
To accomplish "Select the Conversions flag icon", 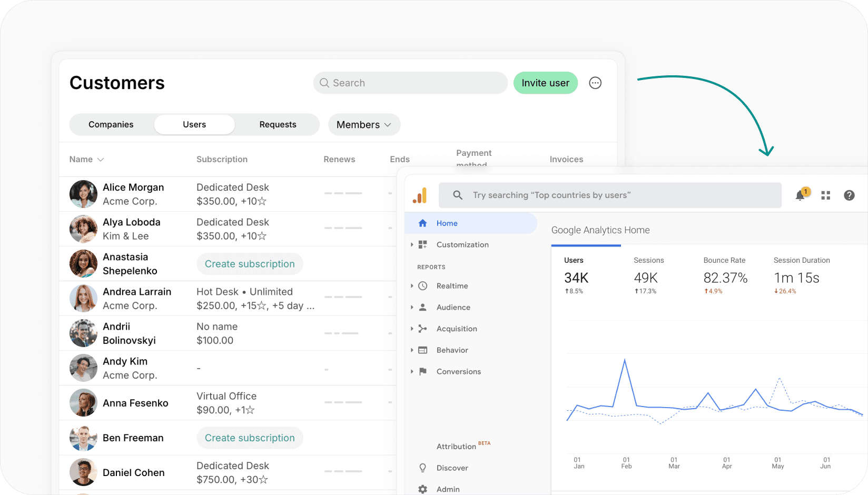I will coord(422,371).
